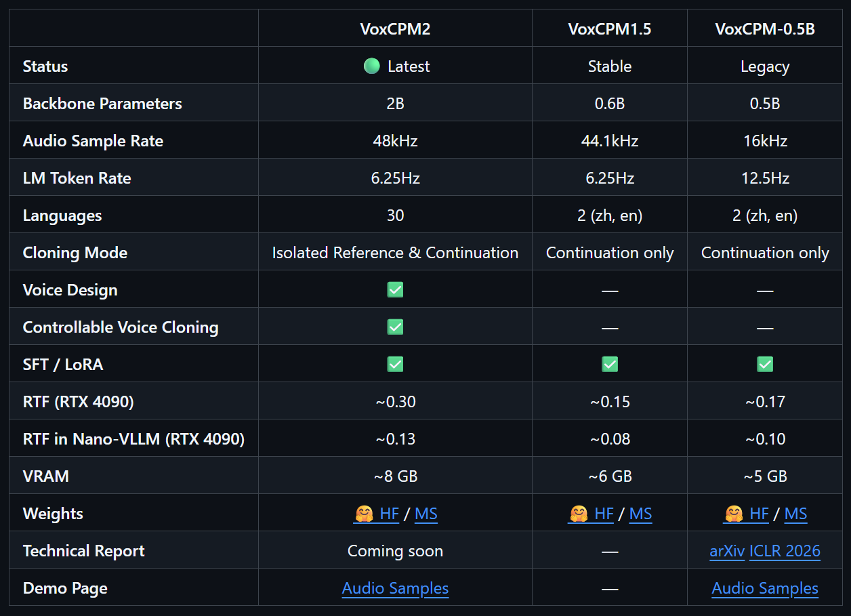Open the MS weights link for VoxCPM1.5
The height and width of the screenshot is (616, 851).
(640, 514)
